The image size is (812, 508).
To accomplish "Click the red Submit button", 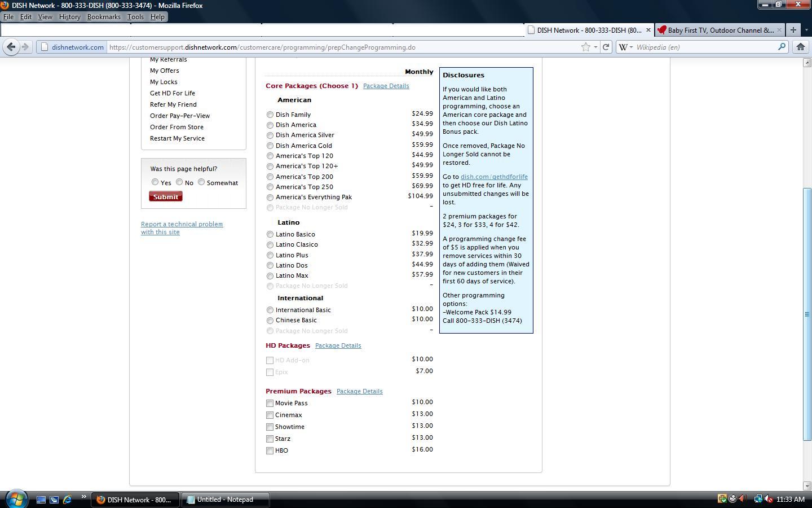I will pyautogui.click(x=166, y=196).
